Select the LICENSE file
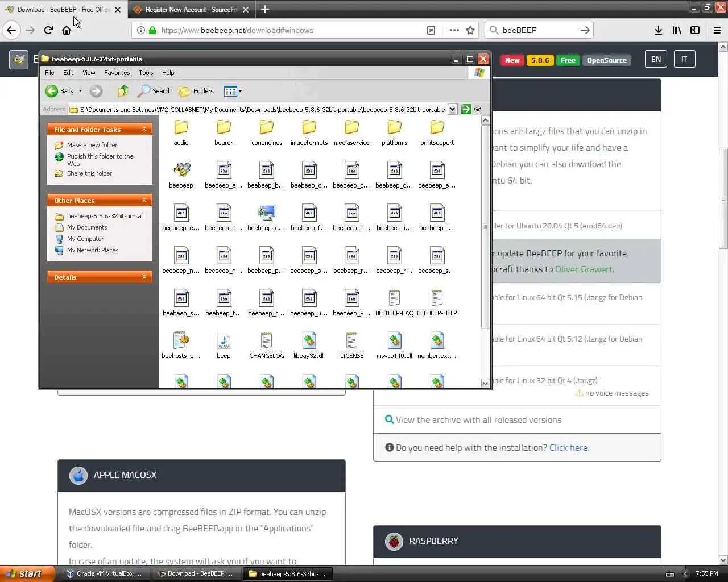This screenshot has width=728, height=582. [x=351, y=346]
